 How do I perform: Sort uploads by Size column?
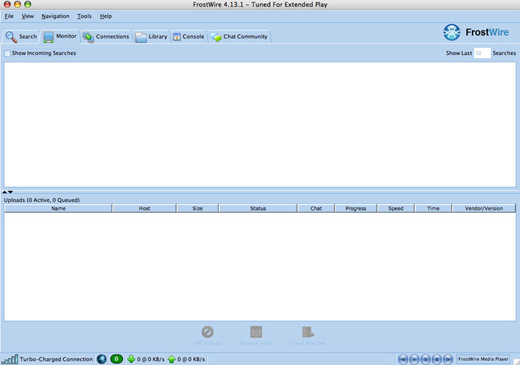coord(197,208)
